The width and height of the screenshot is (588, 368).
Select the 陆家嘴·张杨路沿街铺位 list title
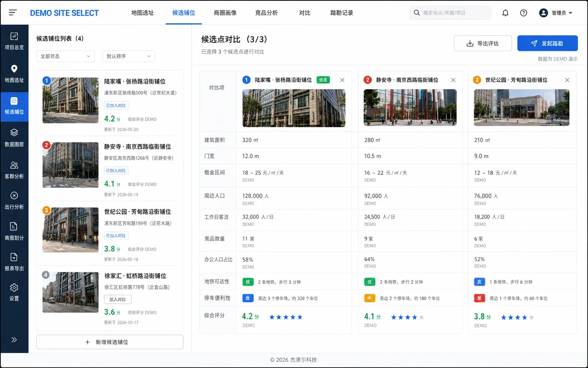135,81
